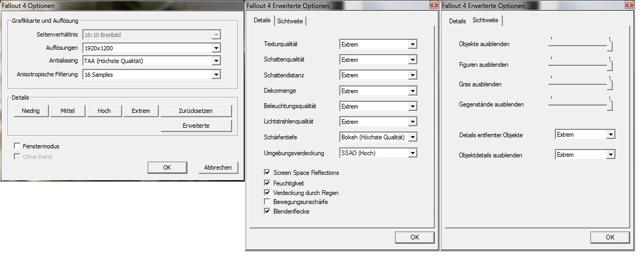Select the Hoch detail preset button
Image resolution: width=644 pixels, height=257 pixels.
click(104, 111)
